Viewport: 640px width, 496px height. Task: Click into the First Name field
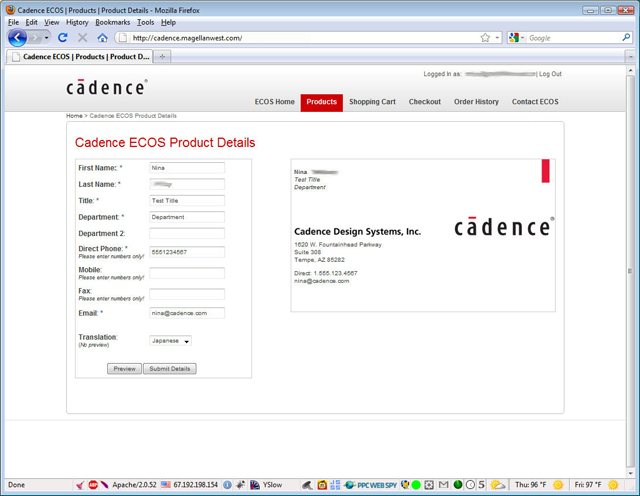pyautogui.click(x=187, y=168)
